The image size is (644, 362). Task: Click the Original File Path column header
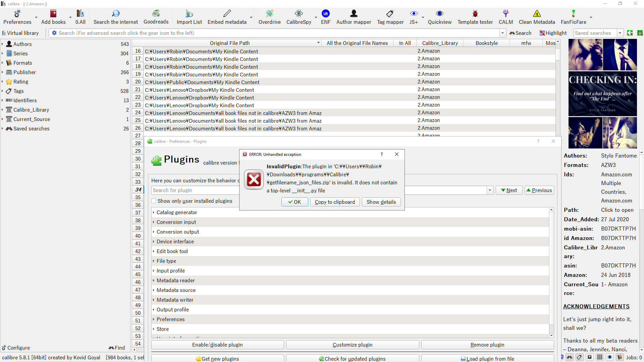pyautogui.click(x=229, y=43)
